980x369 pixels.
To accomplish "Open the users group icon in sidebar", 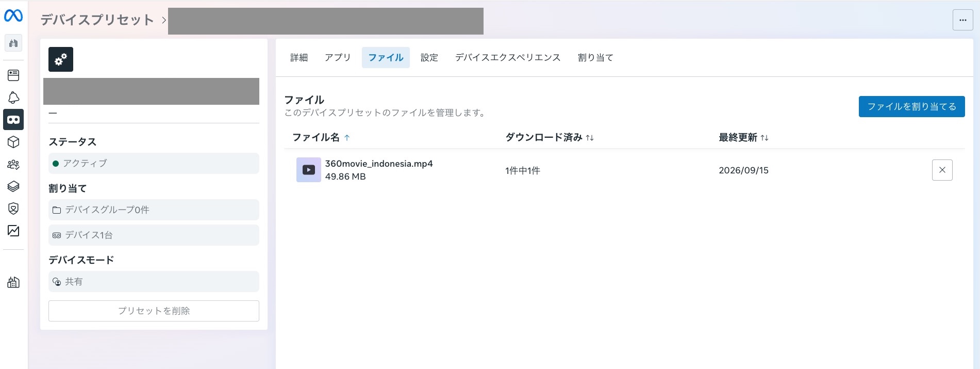I will (x=13, y=164).
